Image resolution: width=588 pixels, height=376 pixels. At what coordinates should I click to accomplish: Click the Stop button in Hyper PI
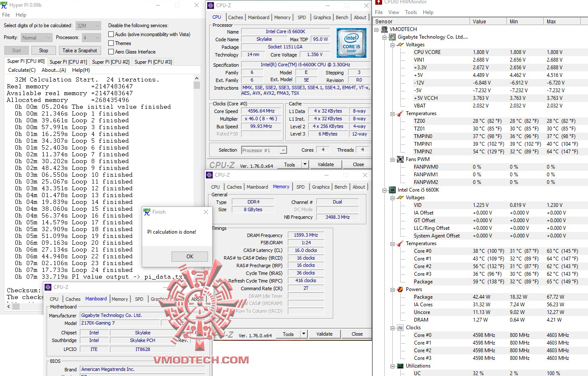coord(44,51)
